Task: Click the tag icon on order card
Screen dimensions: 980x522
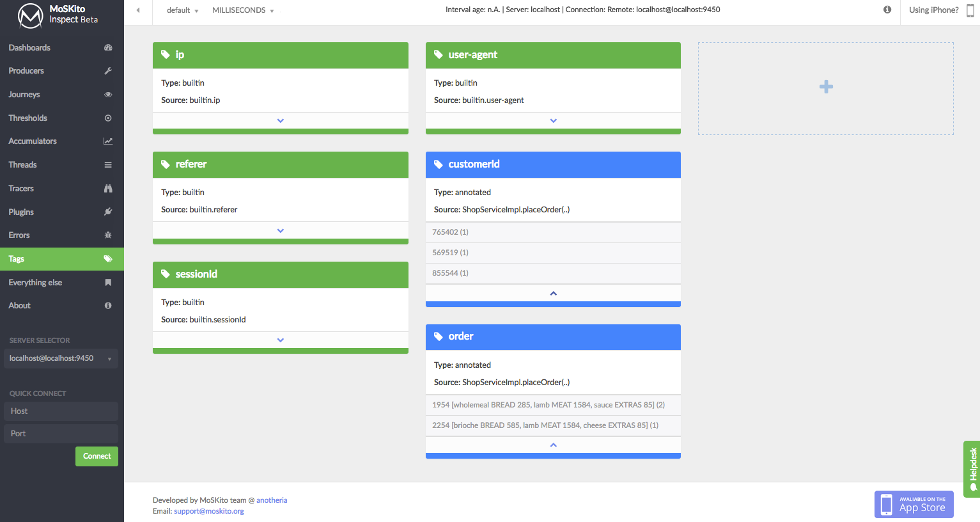Action: pyautogui.click(x=439, y=336)
